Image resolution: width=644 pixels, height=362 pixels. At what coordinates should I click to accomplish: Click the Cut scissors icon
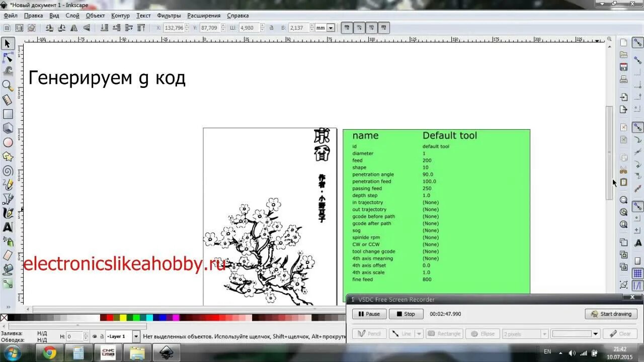[623, 170]
